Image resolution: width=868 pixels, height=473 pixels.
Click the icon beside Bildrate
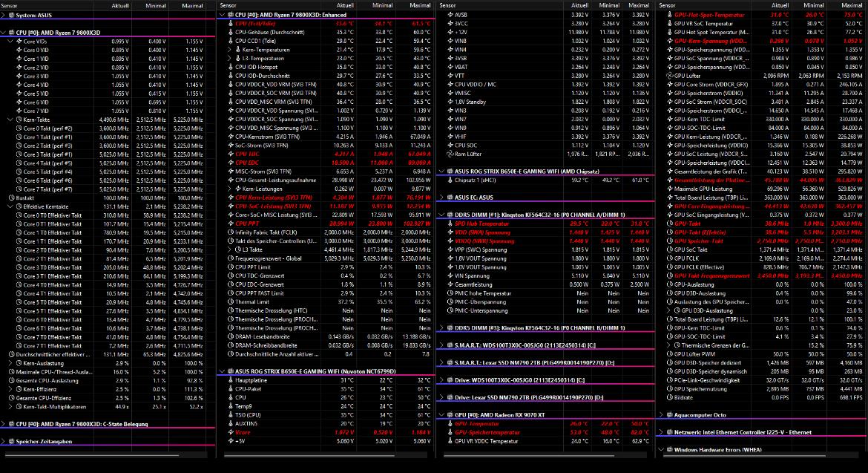(670, 398)
